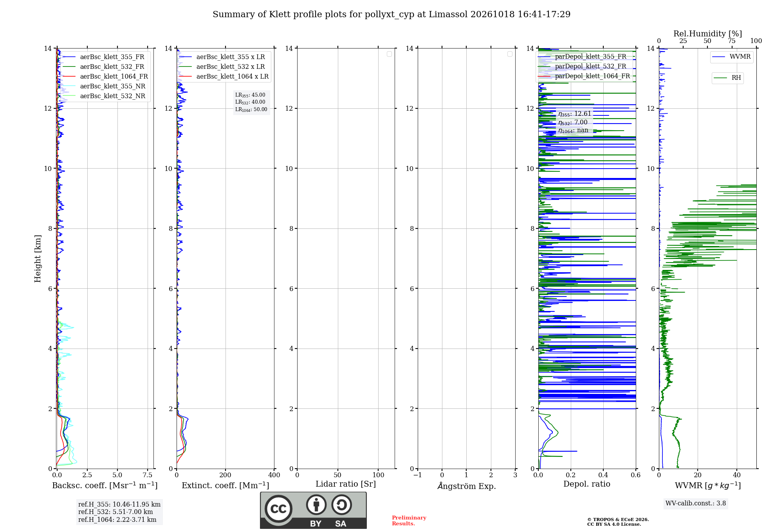The image size is (783, 532).
Task: Click the Depol. ratio axis label
Action: click(x=587, y=484)
